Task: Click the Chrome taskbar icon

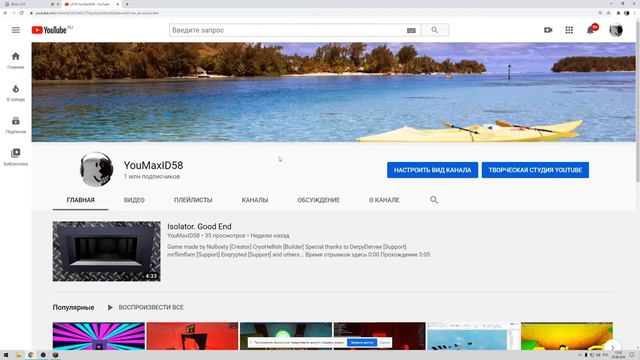Action: tap(31, 355)
